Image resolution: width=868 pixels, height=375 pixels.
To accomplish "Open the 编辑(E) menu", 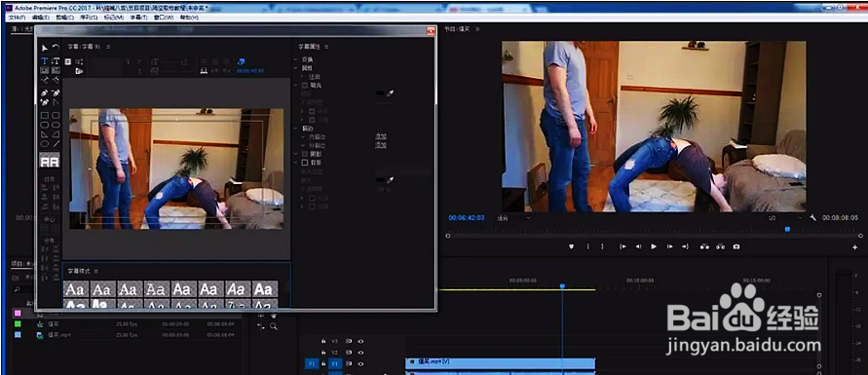I will (x=41, y=18).
